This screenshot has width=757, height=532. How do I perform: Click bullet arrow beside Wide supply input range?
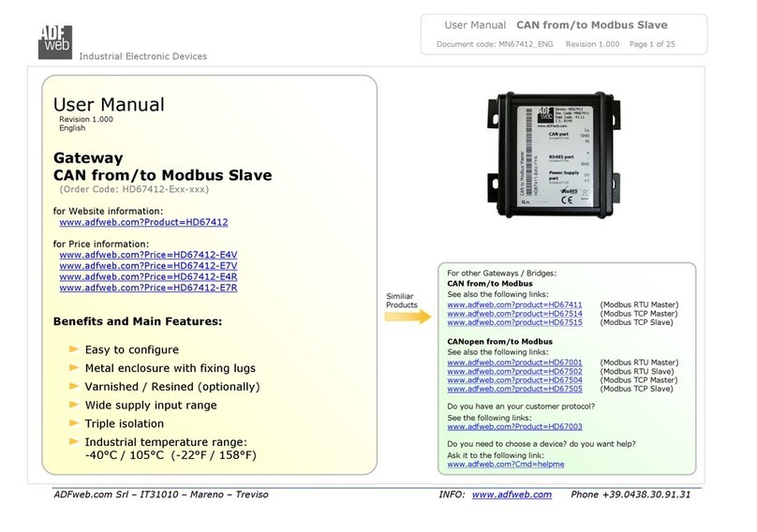tap(74, 404)
